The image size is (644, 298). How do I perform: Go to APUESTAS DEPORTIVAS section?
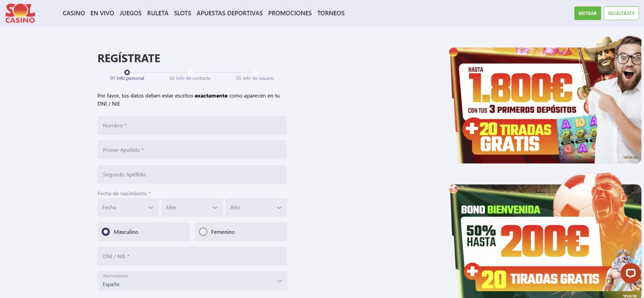[229, 13]
